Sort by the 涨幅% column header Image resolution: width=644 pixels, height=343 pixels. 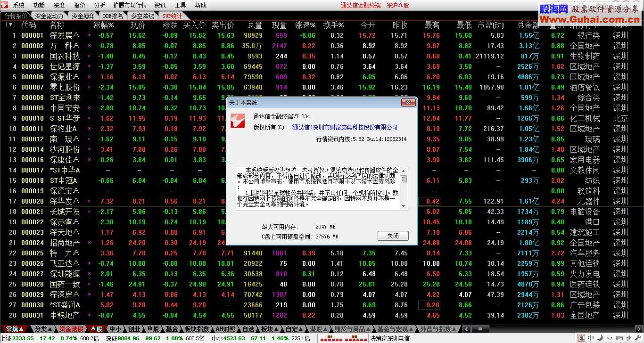[103, 25]
